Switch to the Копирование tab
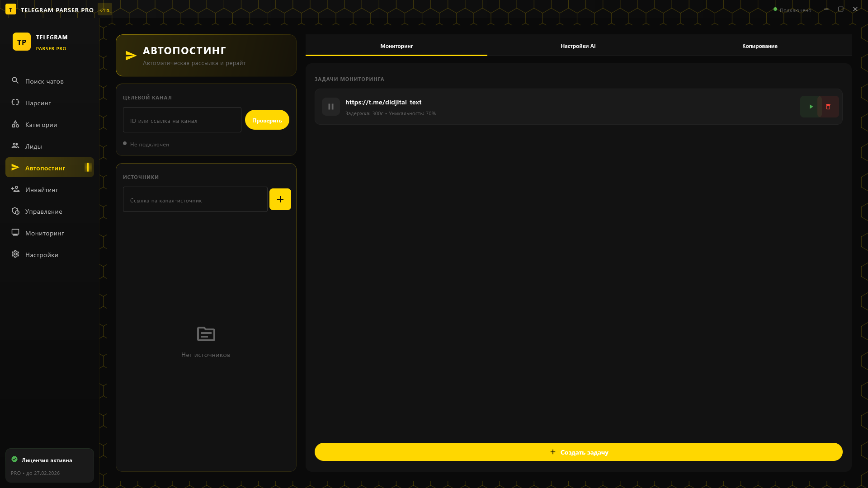Screen dimensions: 868x488 click(x=759, y=46)
